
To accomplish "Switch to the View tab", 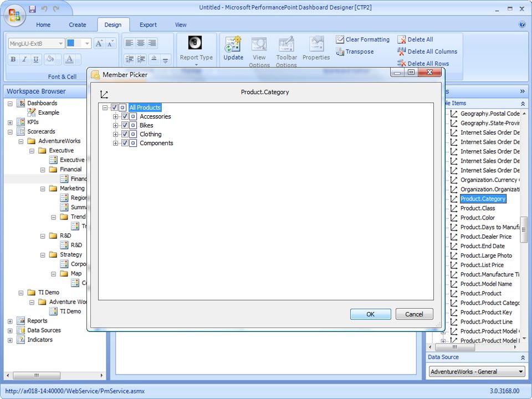I will [181, 25].
